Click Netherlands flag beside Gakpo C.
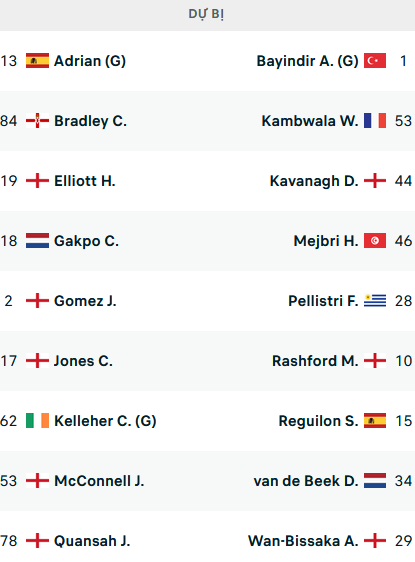Screen dimensions: 415x562 point(37,240)
